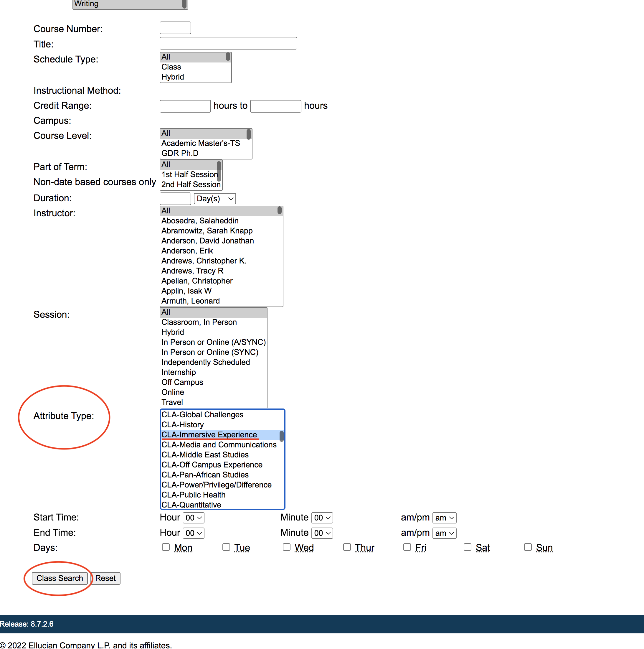
Task: Click the Title input field
Action: (x=228, y=43)
